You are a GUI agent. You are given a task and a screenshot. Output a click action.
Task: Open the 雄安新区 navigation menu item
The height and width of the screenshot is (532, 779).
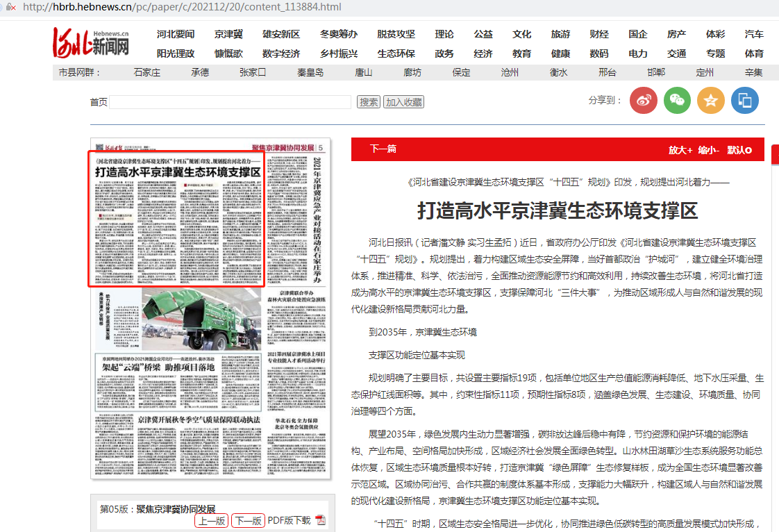click(280, 35)
